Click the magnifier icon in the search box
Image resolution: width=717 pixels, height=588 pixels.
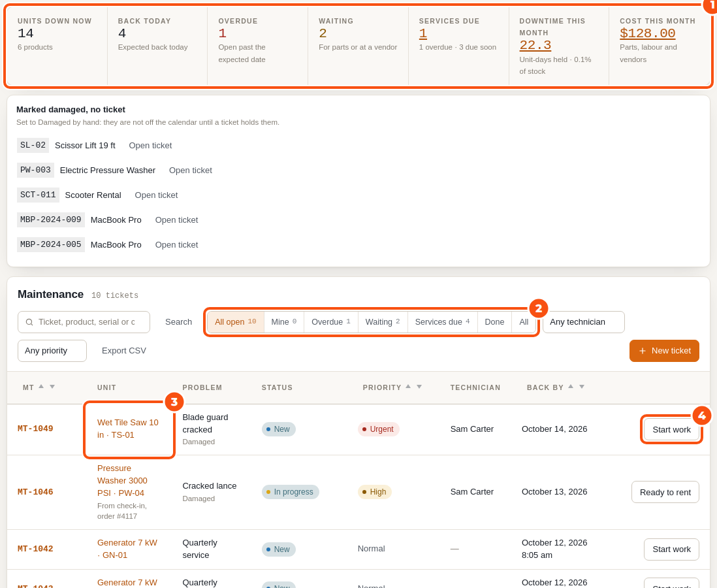29,322
